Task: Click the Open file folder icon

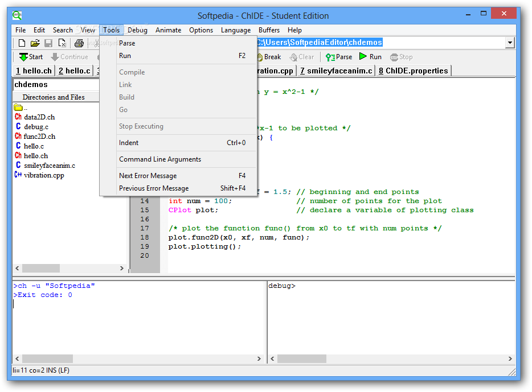Action: click(x=35, y=43)
